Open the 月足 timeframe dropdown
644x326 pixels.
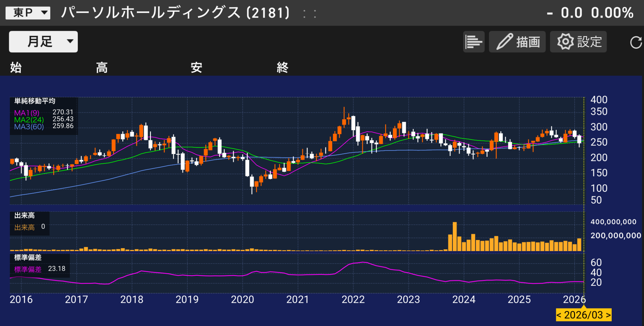click(x=43, y=41)
